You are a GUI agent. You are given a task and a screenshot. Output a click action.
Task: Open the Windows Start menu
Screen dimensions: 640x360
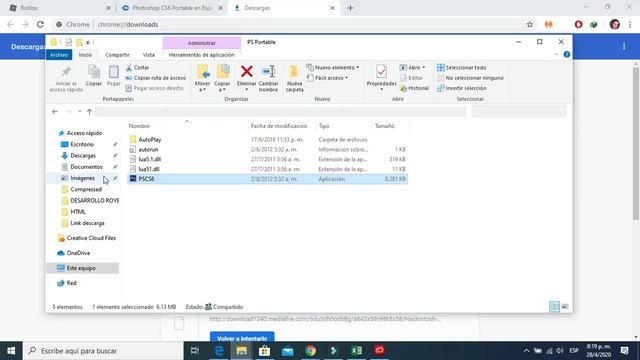pyautogui.click(x=11, y=351)
